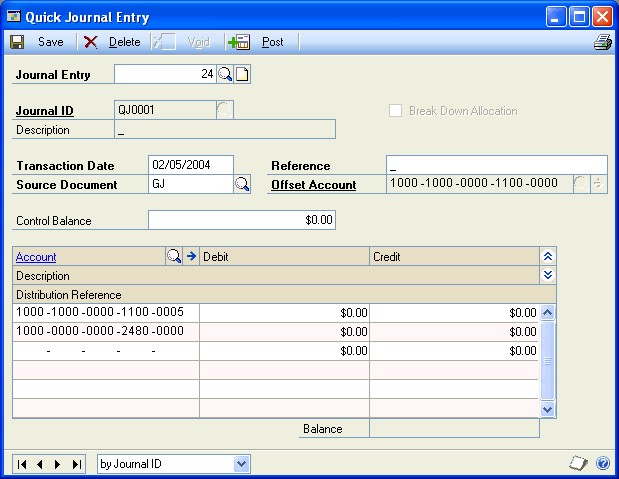Click the Transaction Date field
The height and width of the screenshot is (479, 619).
point(191,165)
